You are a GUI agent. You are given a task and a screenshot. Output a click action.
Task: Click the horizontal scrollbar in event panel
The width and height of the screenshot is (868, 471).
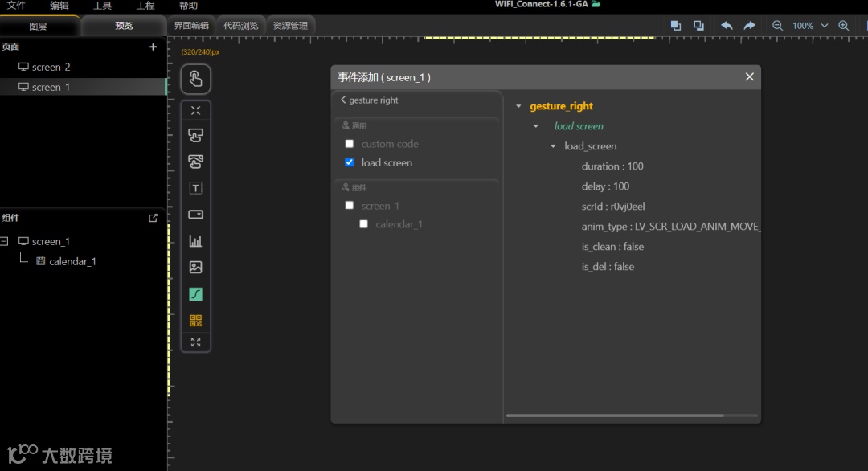tap(615, 415)
